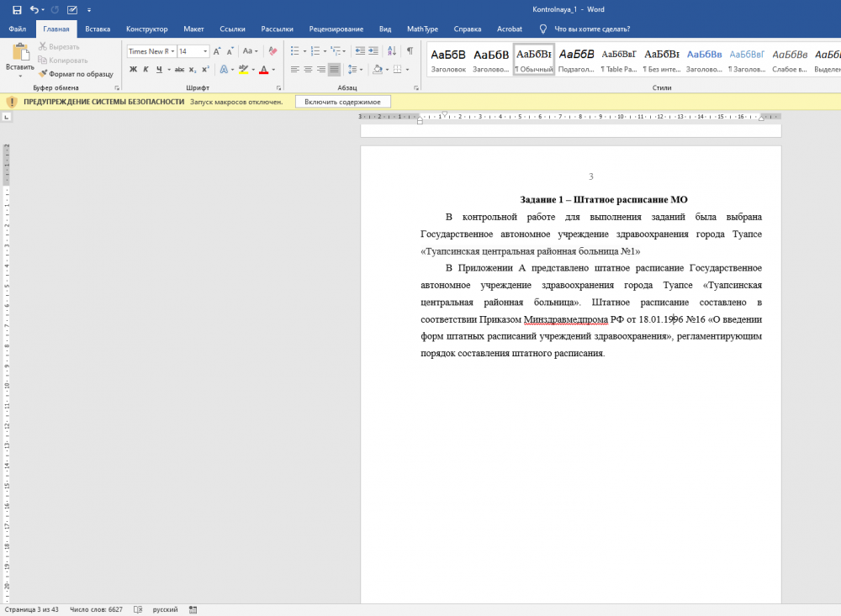Sort the selected text alphabetically
The height and width of the screenshot is (616, 841).
pyautogui.click(x=392, y=51)
